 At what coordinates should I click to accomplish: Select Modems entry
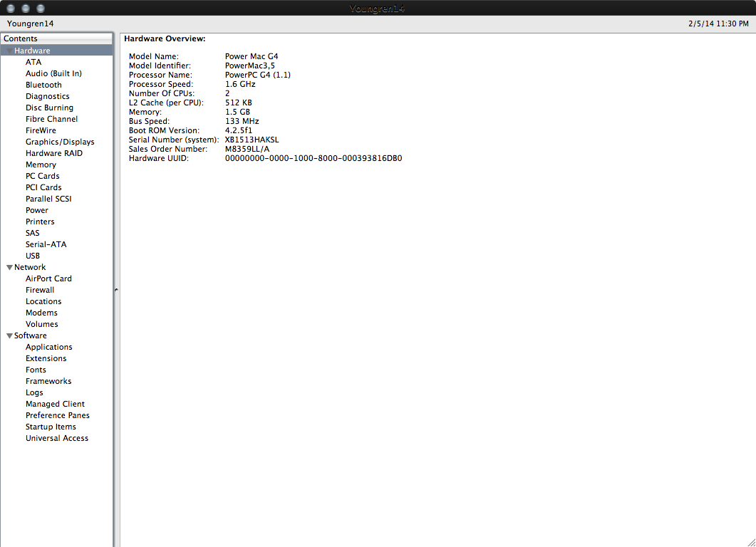click(x=41, y=313)
